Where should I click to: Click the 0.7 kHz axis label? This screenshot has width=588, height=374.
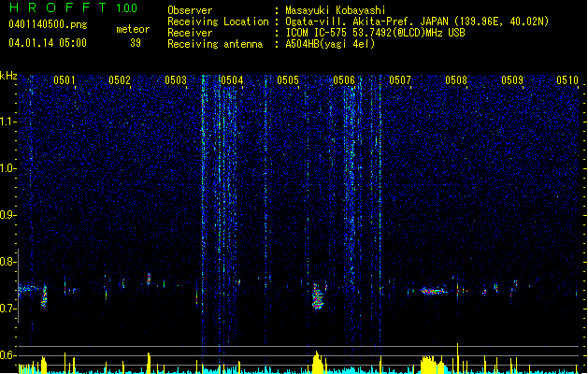8,309
